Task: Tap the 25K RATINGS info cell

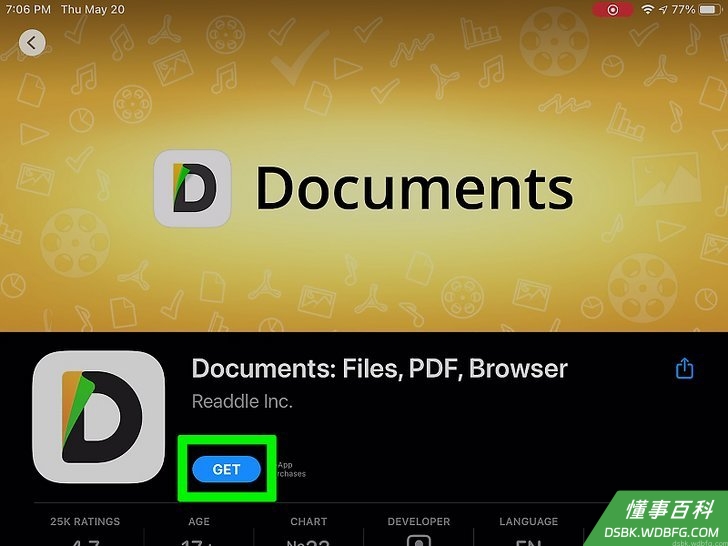Action: click(x=85, y=532)
